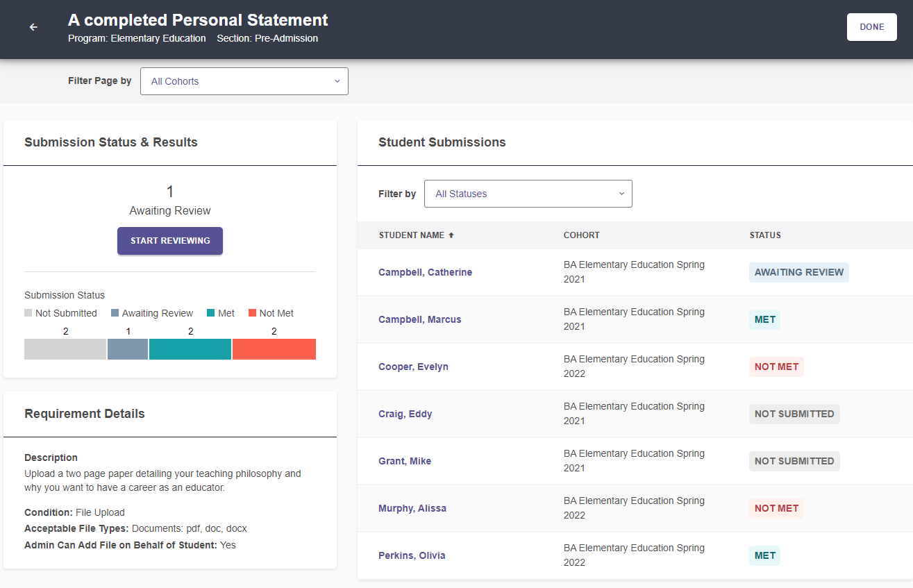913x588 pixels.
Task: Click Evelyn Cooper's cohort cell
Action: (x=634, y=367)
